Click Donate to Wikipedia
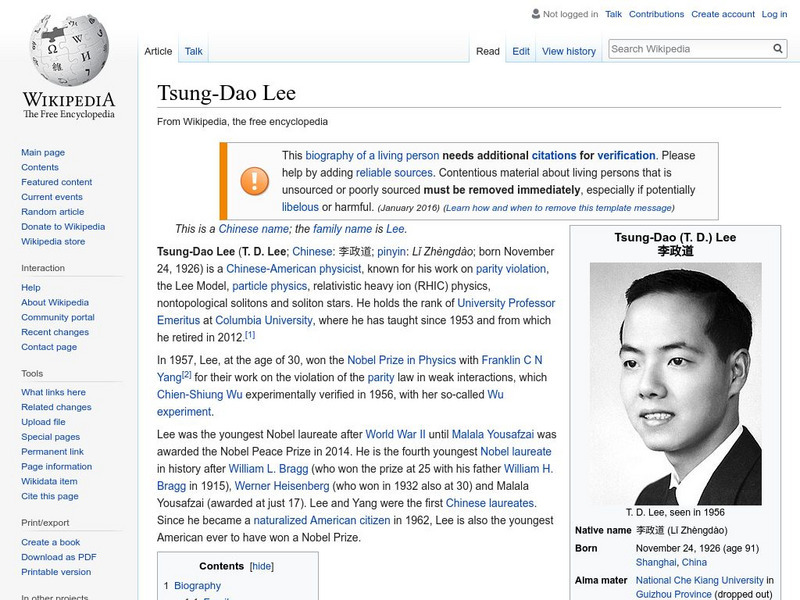This screenshot has height=600, width=800. tap(63, 226)
